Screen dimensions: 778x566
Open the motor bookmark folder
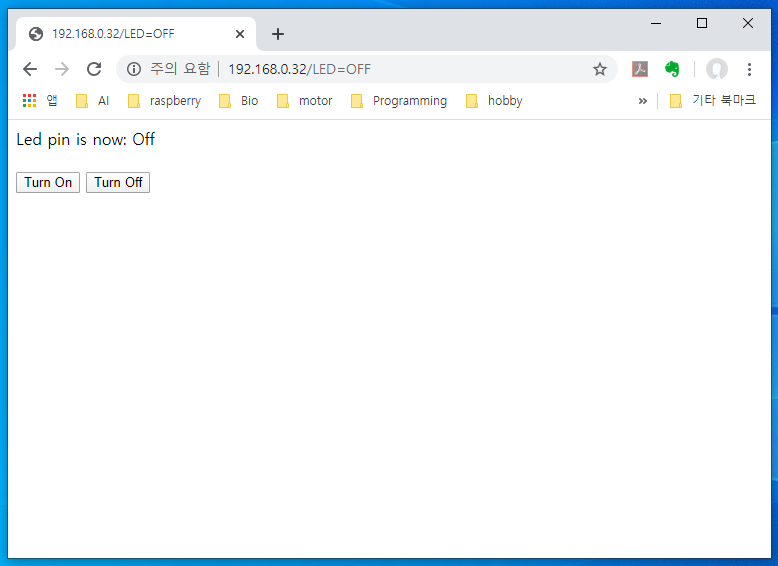[x=304, y=101]
